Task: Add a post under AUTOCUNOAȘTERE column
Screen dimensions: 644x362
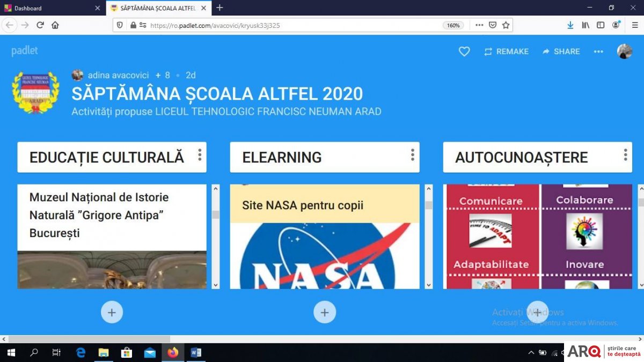Action: [x=538, y=312]
